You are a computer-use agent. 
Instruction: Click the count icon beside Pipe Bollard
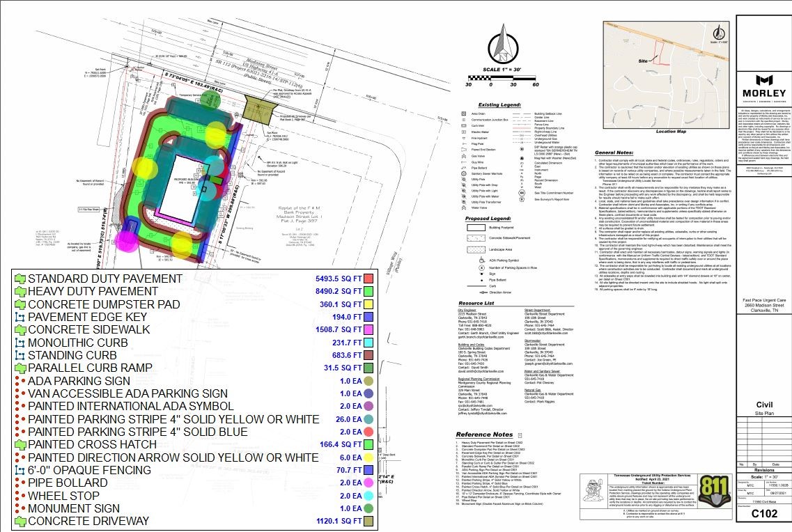(20, 483)
